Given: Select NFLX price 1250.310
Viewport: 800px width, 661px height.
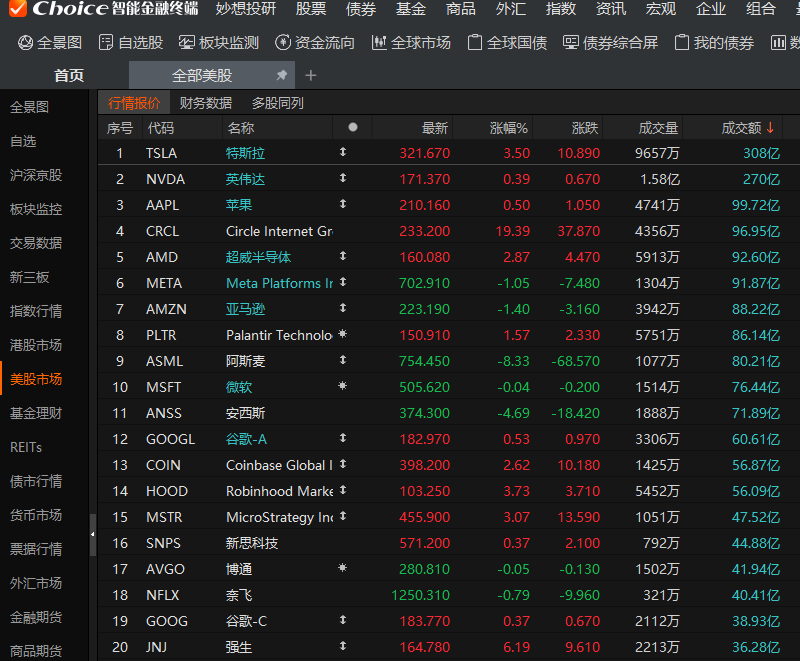Looking at the screenshot, I should [x=420, y=595].
